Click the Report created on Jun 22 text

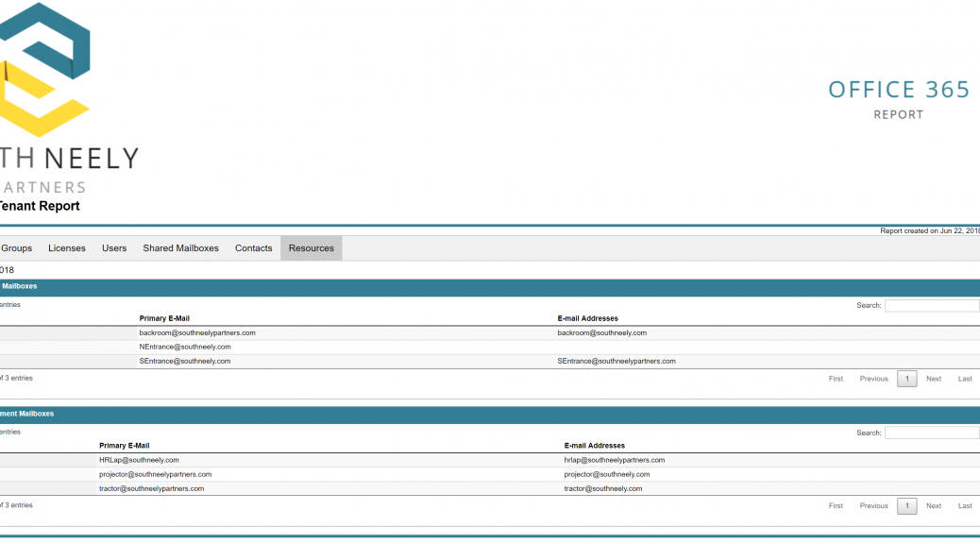point(929,231)
